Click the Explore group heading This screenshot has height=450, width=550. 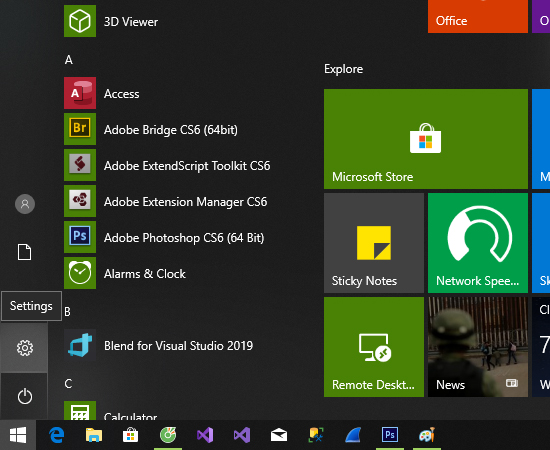coord(343,69)
